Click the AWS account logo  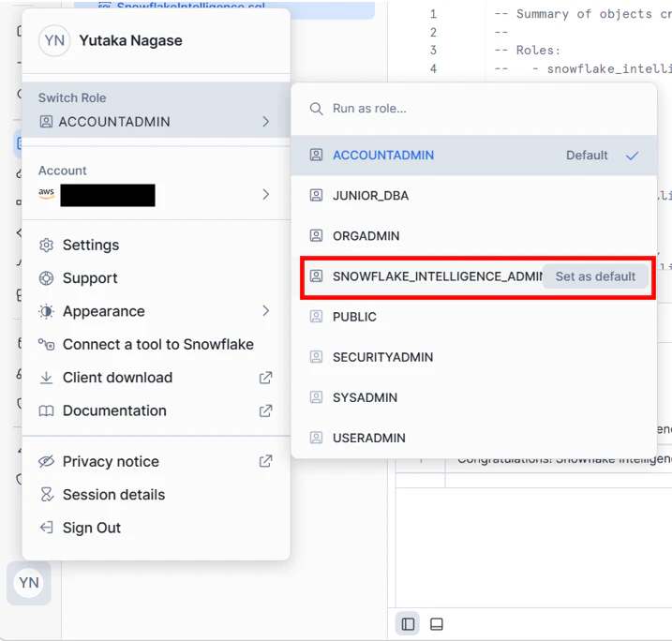pos(46,193)
